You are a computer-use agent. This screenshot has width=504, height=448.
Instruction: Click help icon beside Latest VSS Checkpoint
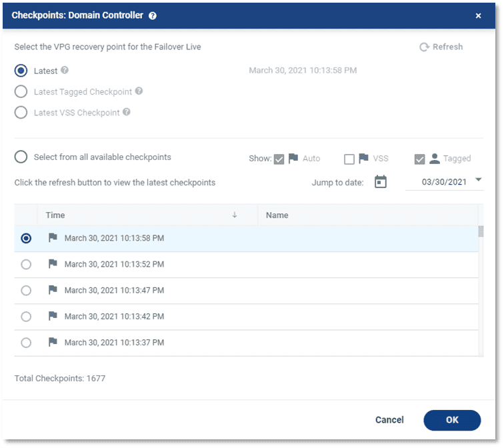click(x=127, y=112)
